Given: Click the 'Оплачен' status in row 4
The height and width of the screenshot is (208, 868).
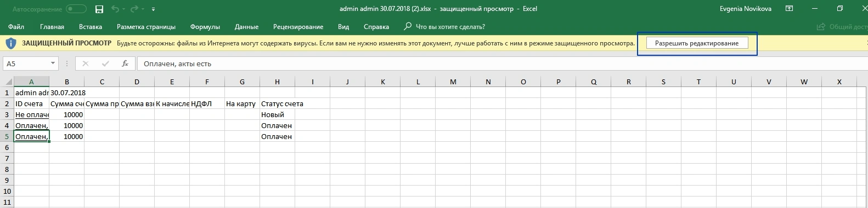Looking at the screenshot, I should pos(277,125).
